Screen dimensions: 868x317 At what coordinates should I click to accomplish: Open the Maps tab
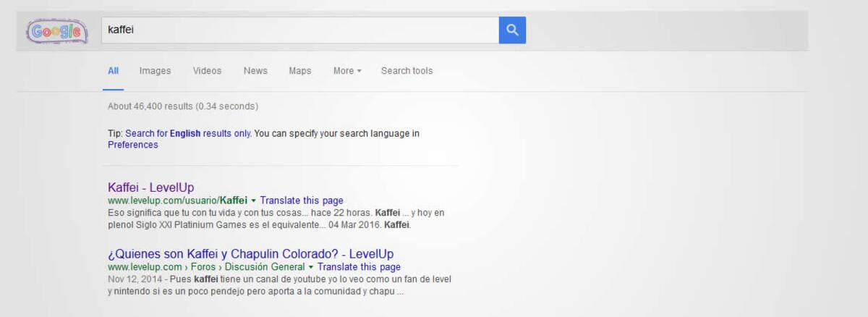click(300, 71)
